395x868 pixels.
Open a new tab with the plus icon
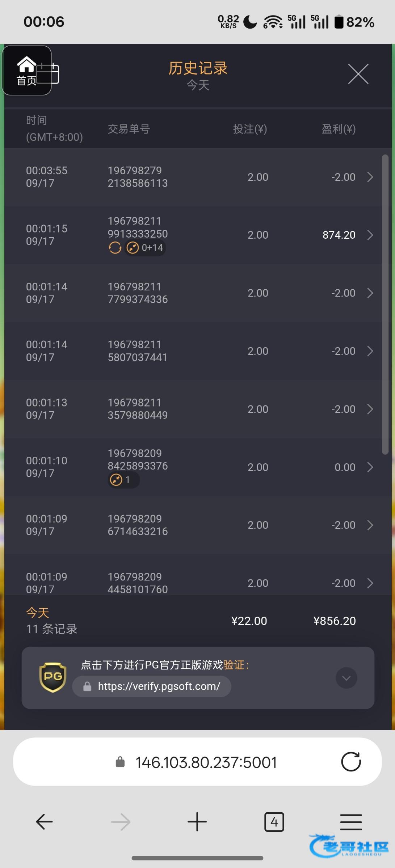[x=197, y=822]
